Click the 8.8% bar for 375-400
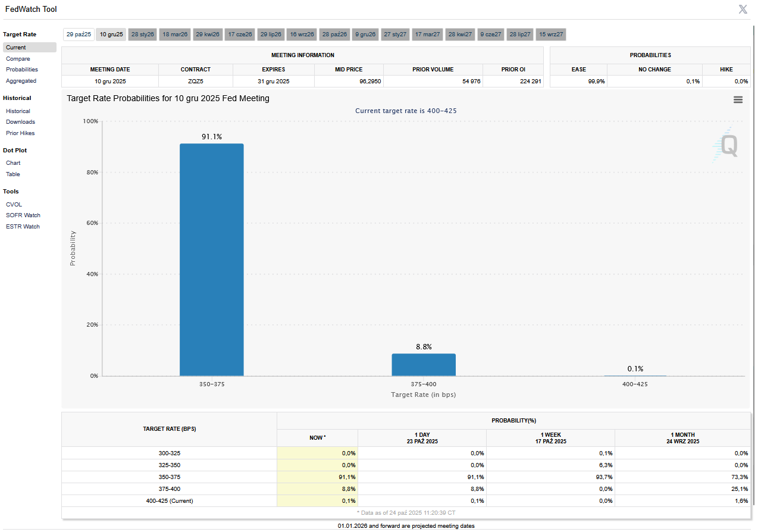The image size is (758, 532). [423, 365]
